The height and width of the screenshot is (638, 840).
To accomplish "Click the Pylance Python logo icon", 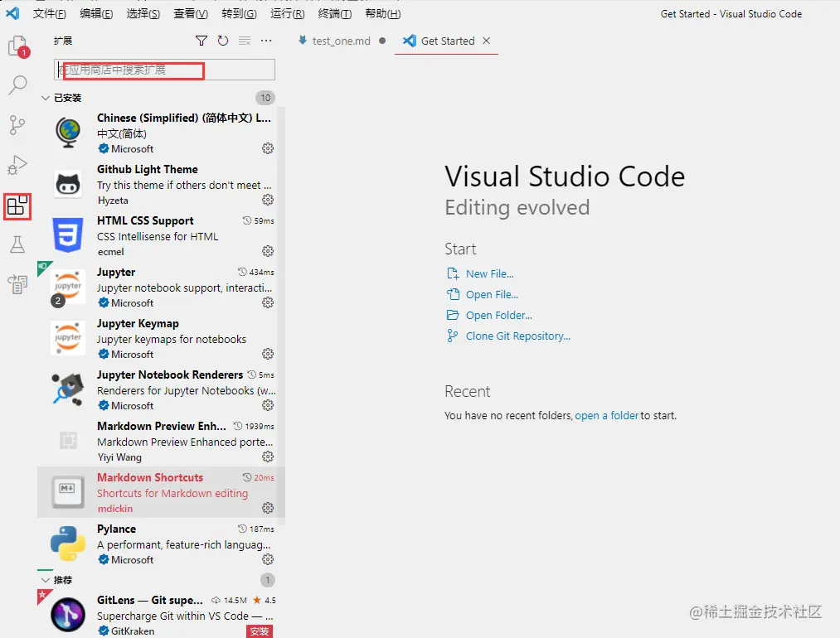I will tap(68, 544).
